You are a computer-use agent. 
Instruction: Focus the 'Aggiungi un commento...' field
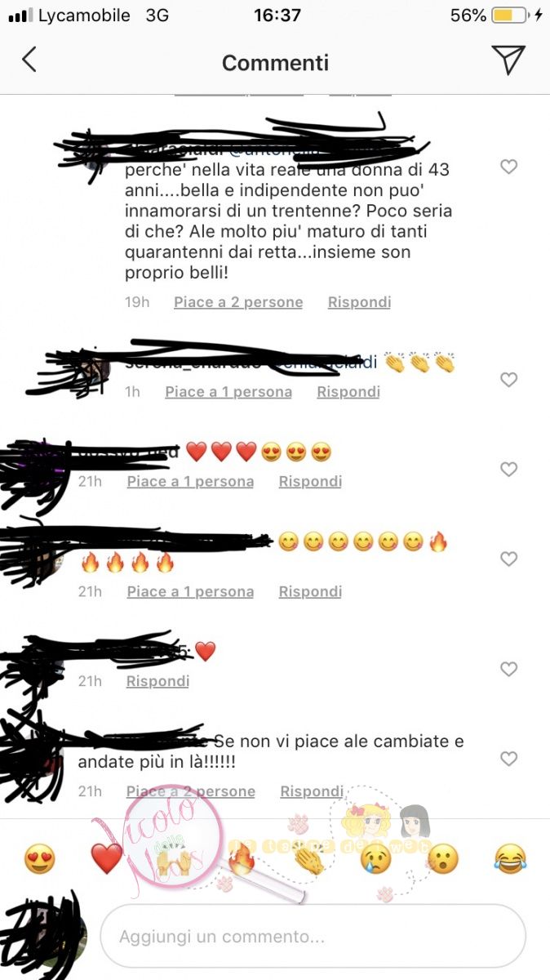click(x=313, y=936)
